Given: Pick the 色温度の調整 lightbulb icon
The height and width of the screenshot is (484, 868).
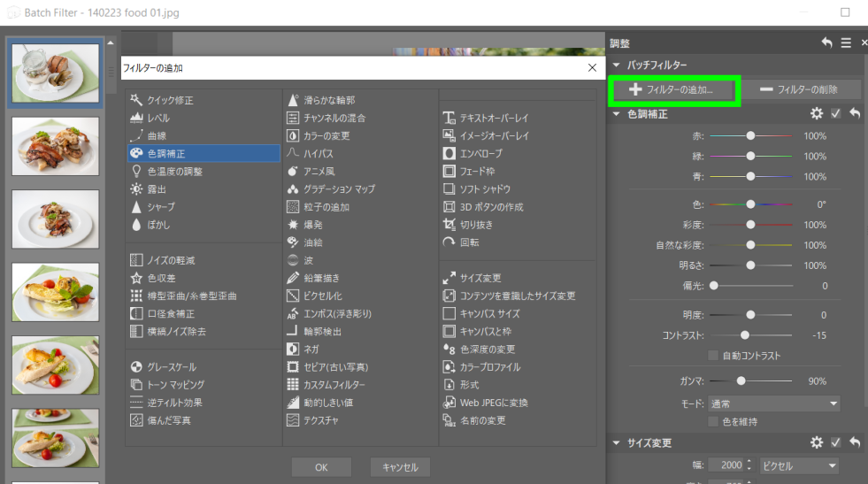Looking at the screenshot, I should click(136, 171).
